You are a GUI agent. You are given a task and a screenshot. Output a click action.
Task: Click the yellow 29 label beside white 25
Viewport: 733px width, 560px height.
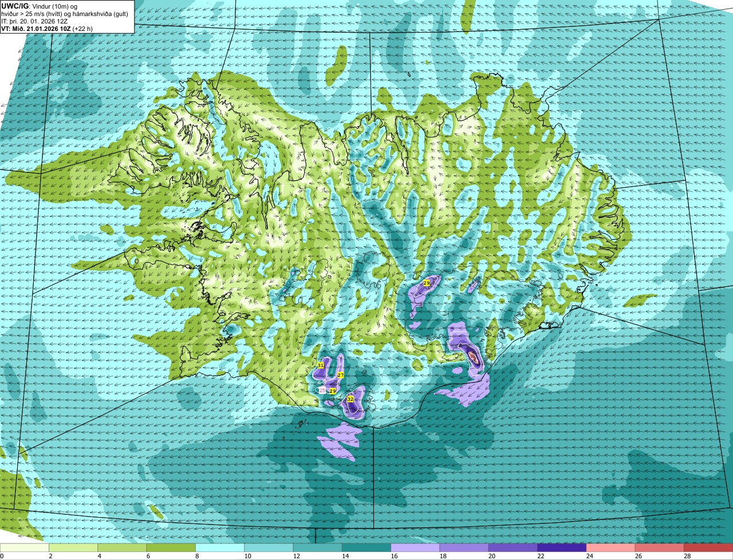333,391
